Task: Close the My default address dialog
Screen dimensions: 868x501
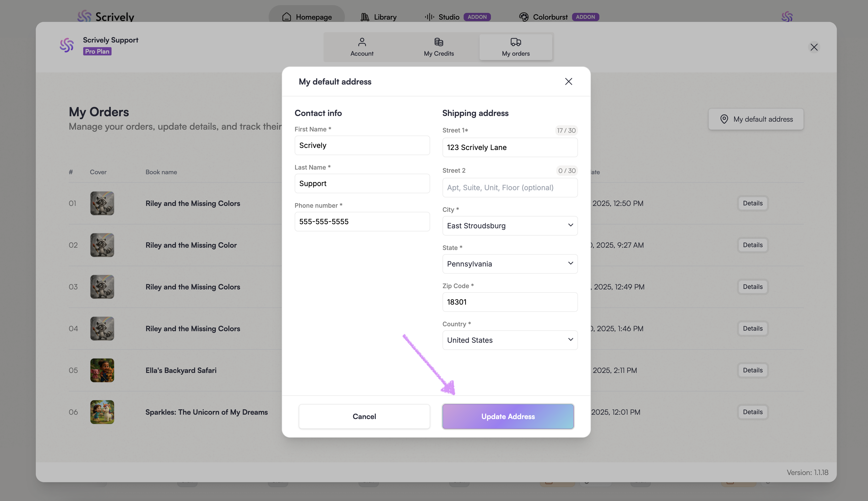Action: click(x=568, y=81)
